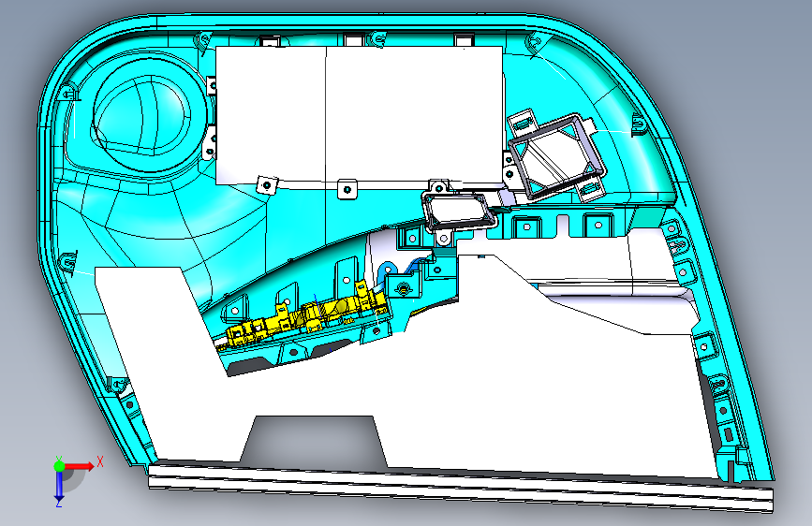Select the small gray rectangular handle bezel
The width and height of the screenshot is (812, 526).
click(459, 211)
